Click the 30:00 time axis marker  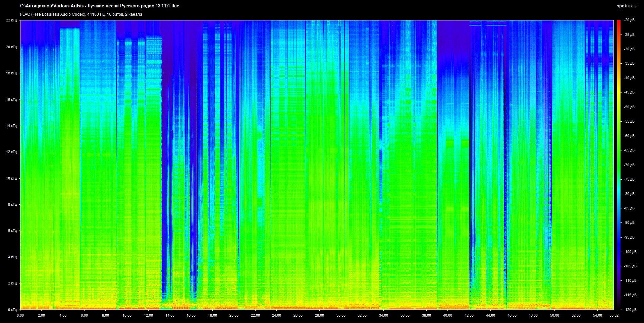click(341, 315)
